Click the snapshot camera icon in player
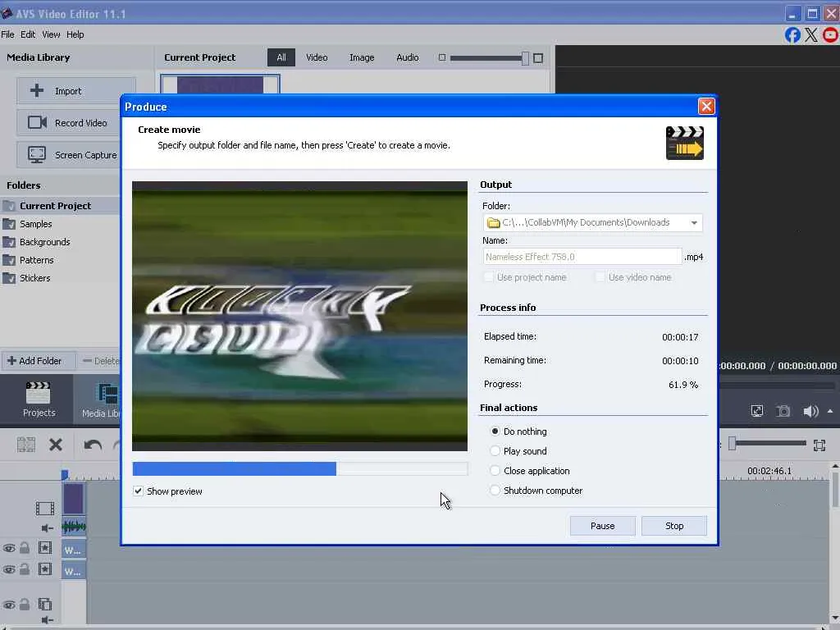The image size is (840, 630). [783, 412]
